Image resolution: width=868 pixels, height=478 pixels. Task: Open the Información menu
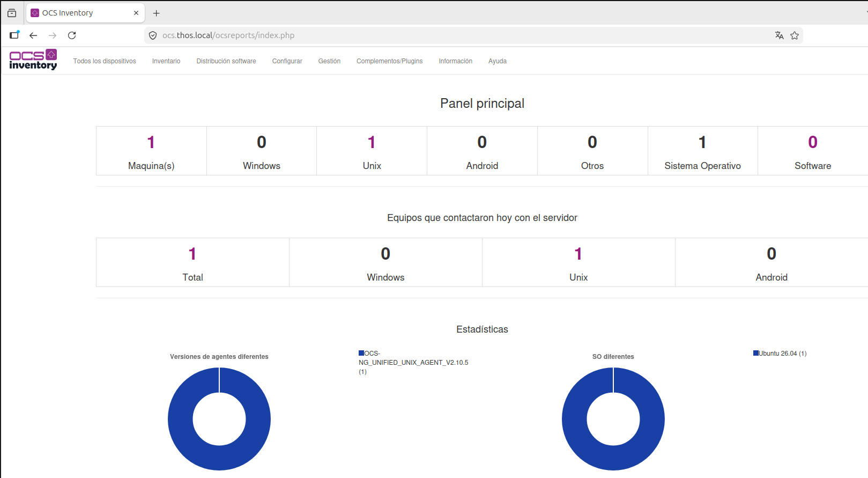click(456, 61)
